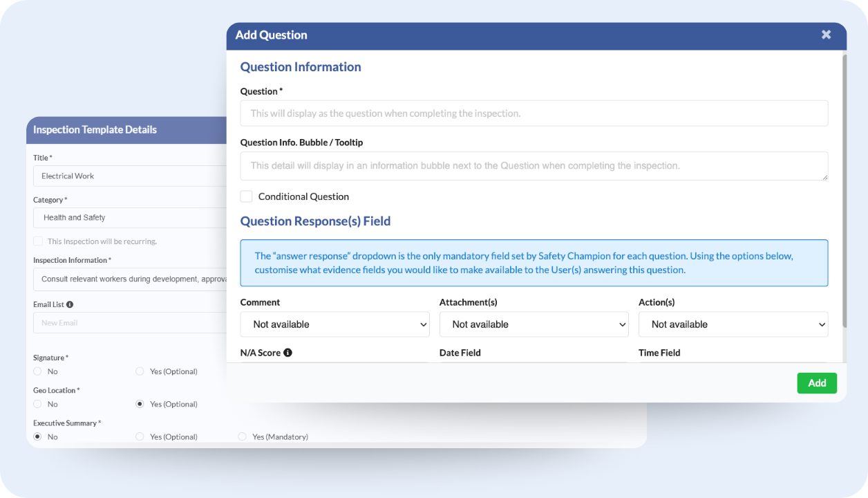Set Geo Location to 'No'
This screenshot has width=868, height=498.
[38, 404]
